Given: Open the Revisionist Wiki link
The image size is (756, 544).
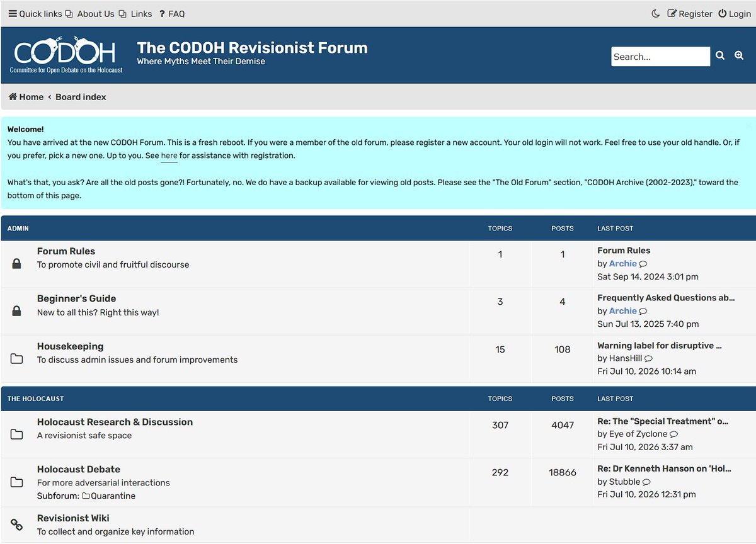Looking at the screenshot, I should coord(73,518).
